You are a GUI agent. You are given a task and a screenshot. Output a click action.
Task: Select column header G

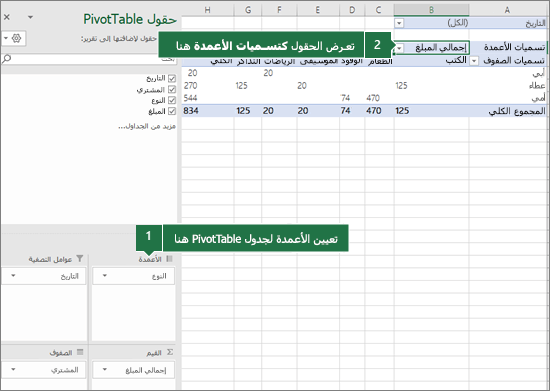click(248, 10)
